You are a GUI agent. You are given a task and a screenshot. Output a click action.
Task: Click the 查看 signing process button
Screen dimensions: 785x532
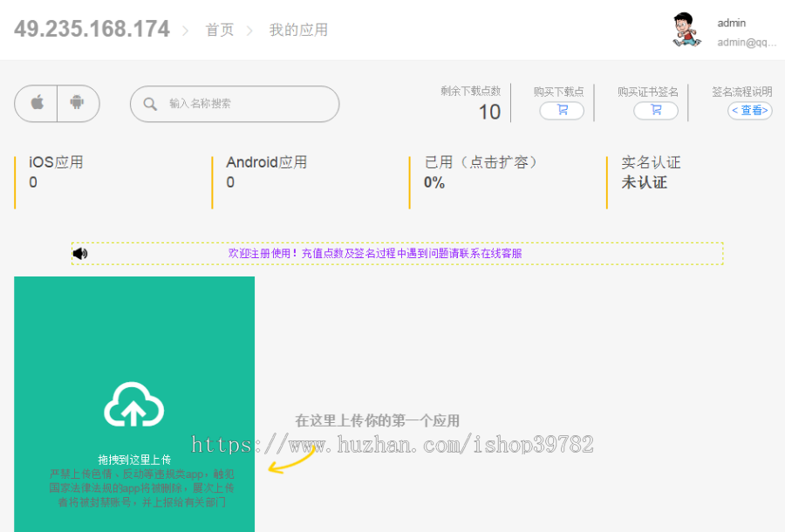[x=749, y=111]
